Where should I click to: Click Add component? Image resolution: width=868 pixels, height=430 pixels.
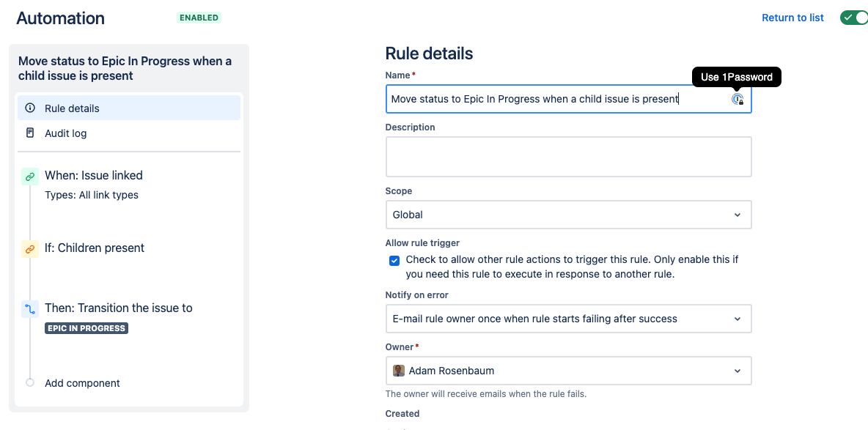(83, 383)
